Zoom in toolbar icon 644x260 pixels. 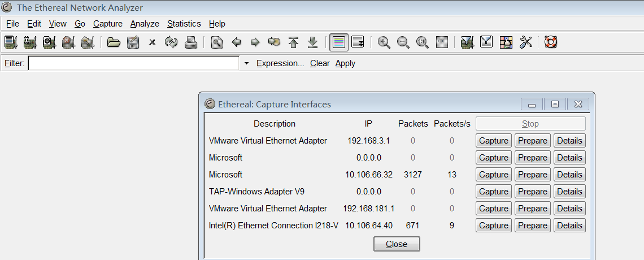tap(384, 42)
